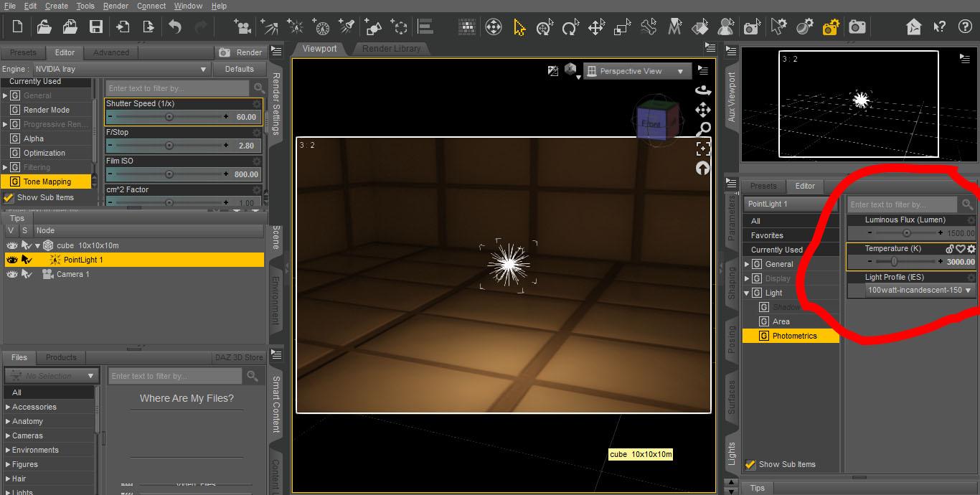The width and height of the screenshot is (980, 495).
Task: Select the Scale tool
Action: [622, 27]
